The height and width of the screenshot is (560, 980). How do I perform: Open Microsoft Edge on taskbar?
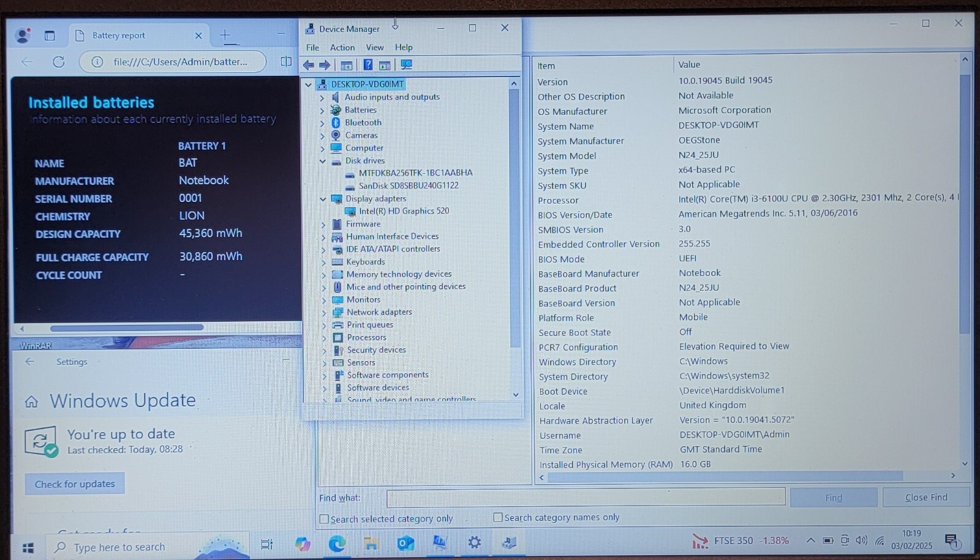337,543
